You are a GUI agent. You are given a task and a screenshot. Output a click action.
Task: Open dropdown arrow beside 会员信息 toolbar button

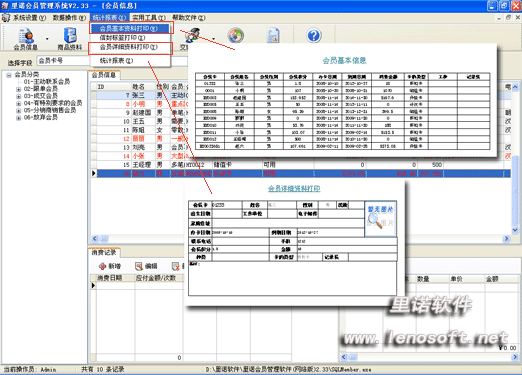(x=47, y=39)
